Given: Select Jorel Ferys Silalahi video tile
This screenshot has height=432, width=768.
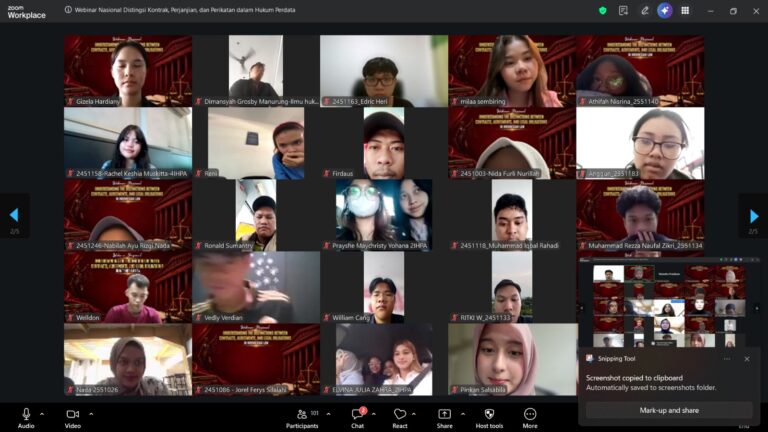Looking at the screenshot, I should [x=256, y=359].
